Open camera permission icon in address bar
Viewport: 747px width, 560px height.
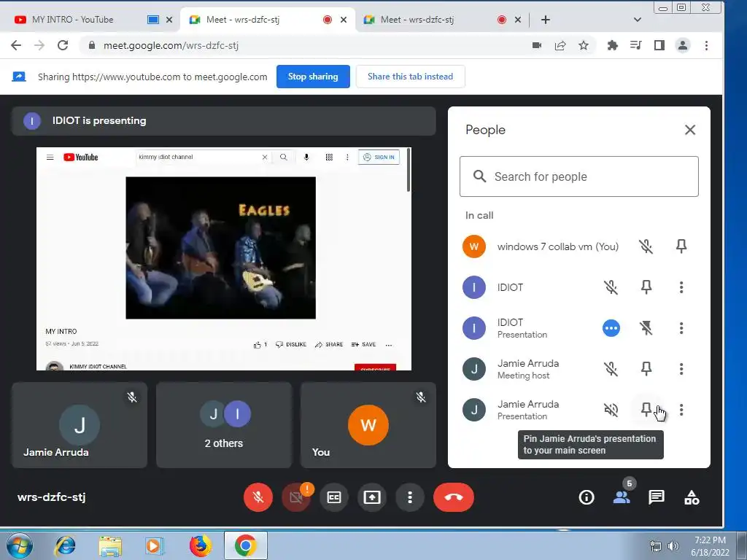[537, 45]
